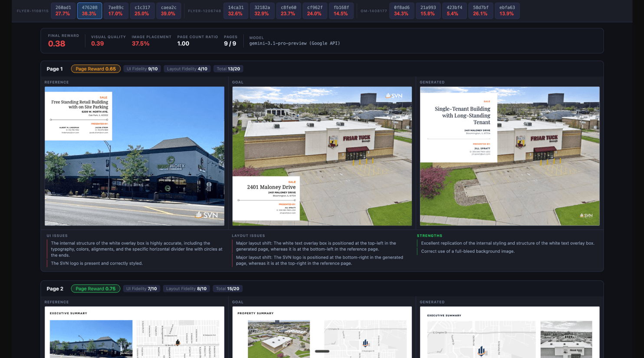Switch to the 7ae89c run tab
The height and width of the screenshot is (358, 644).
click(x=116, y=10)
